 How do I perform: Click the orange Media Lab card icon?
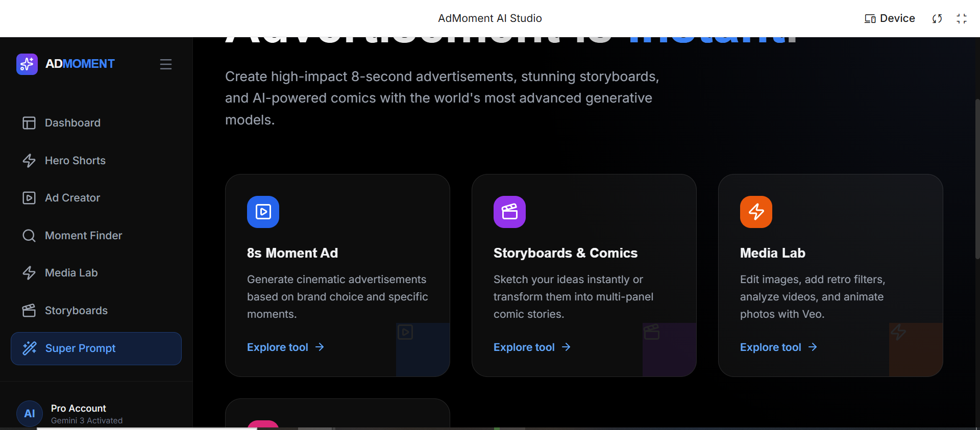click(x=756, y=212)
